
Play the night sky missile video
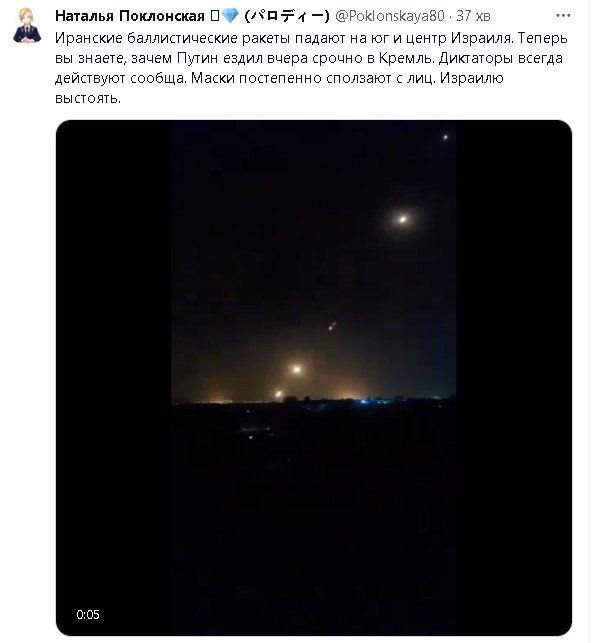pos(314,378)
